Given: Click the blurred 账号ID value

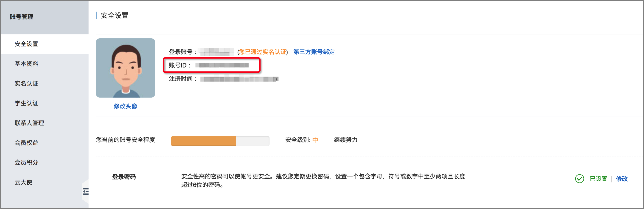Looking at the screenshot, I should tap(222, 65).
